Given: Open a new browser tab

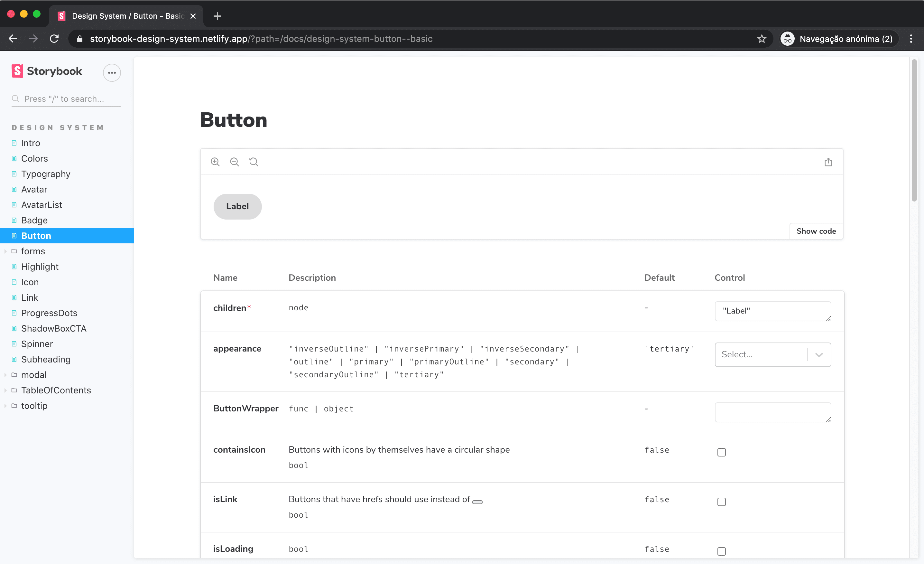Looking at the screenshot, I should pos(217,16).
